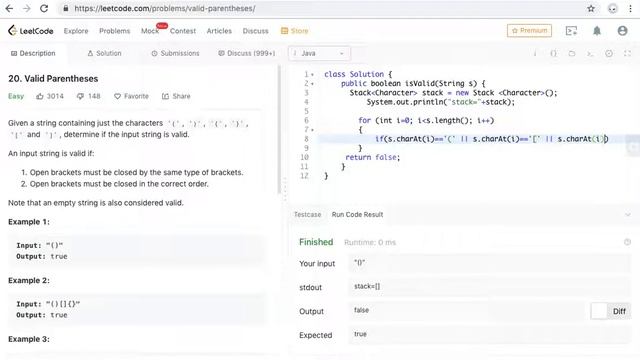640x360 pixels.
Task: Open the top nav Discuss link
Action: [x=256, y=31]
